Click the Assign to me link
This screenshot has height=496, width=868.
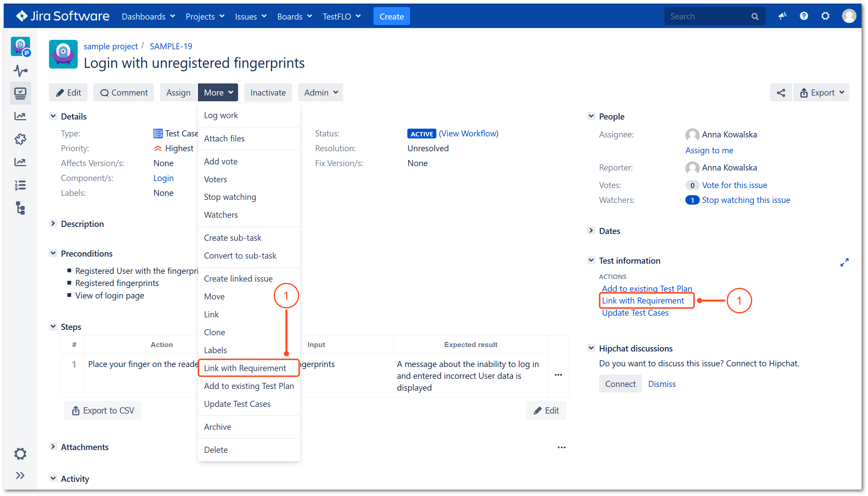click(x=709, y=151)
